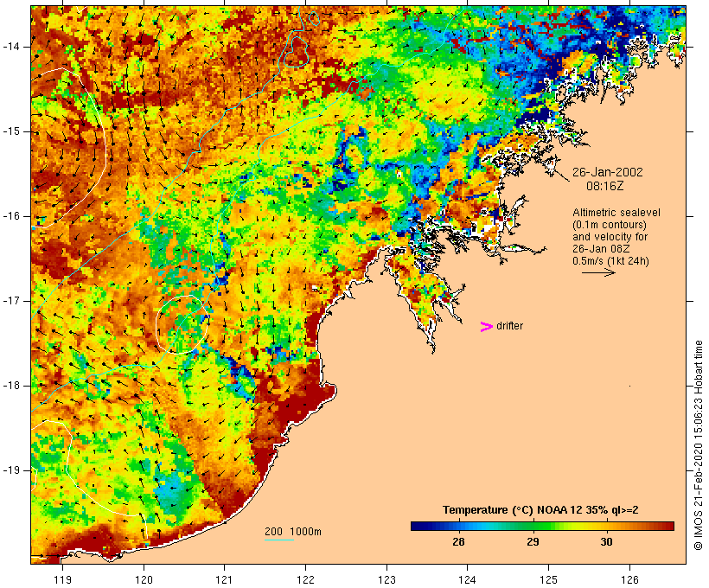
Task: Click the '122' longitude axis label
Action: (306, 580)
